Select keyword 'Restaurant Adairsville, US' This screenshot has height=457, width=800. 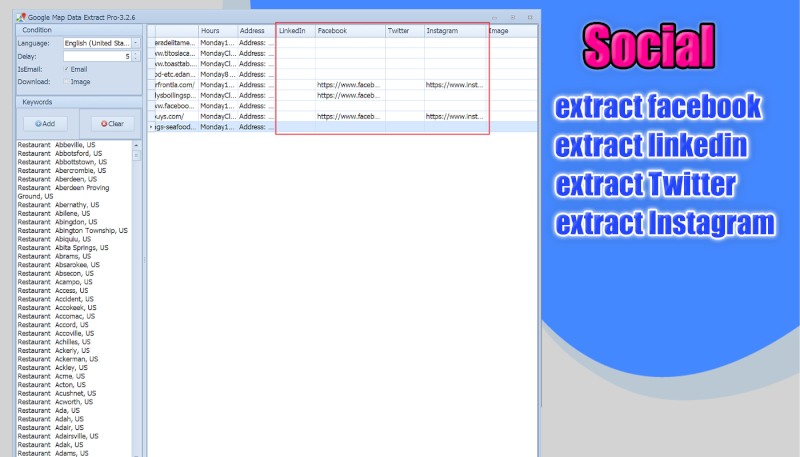[58, 437]
